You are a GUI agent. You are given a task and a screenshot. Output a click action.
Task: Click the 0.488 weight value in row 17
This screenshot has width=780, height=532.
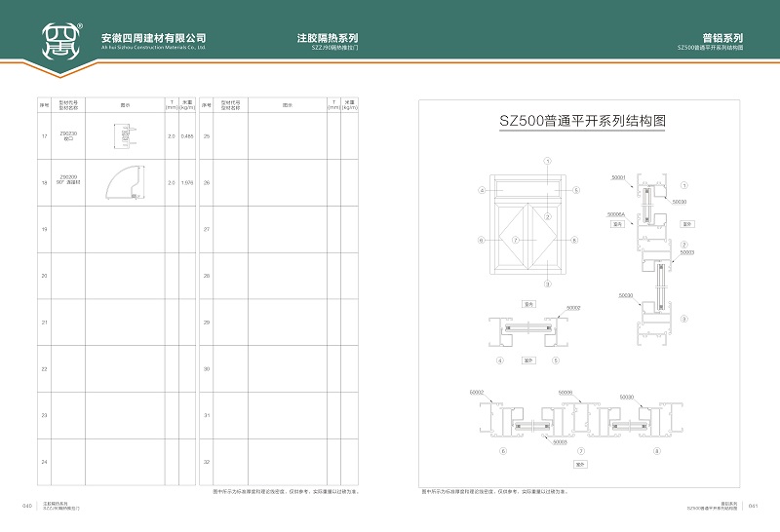(187, 136)
